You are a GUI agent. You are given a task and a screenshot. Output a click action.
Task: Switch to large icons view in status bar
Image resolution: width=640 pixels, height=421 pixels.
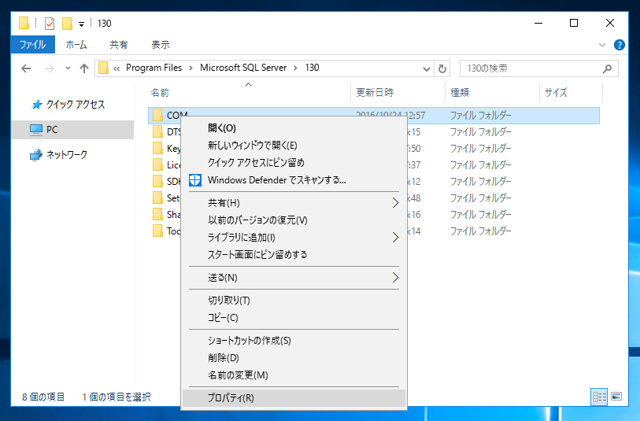[x=616, y=396]
